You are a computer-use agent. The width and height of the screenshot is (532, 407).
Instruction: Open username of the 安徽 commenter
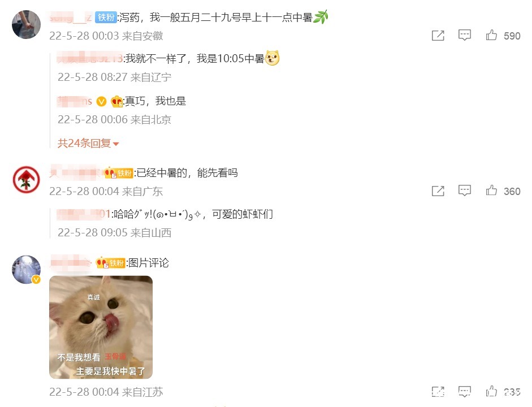tap(71, 17)
